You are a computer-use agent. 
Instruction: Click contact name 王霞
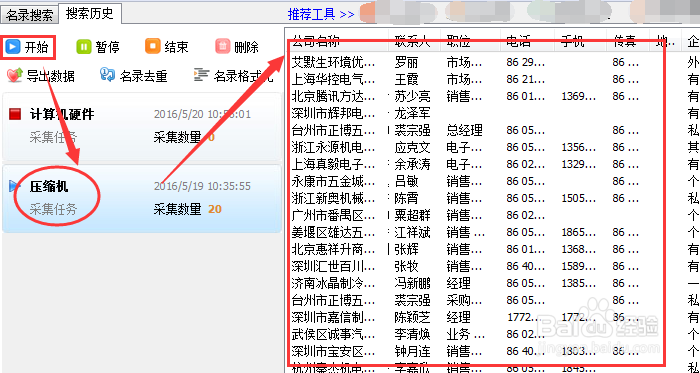pyautogui.click(x=406, y=79)
